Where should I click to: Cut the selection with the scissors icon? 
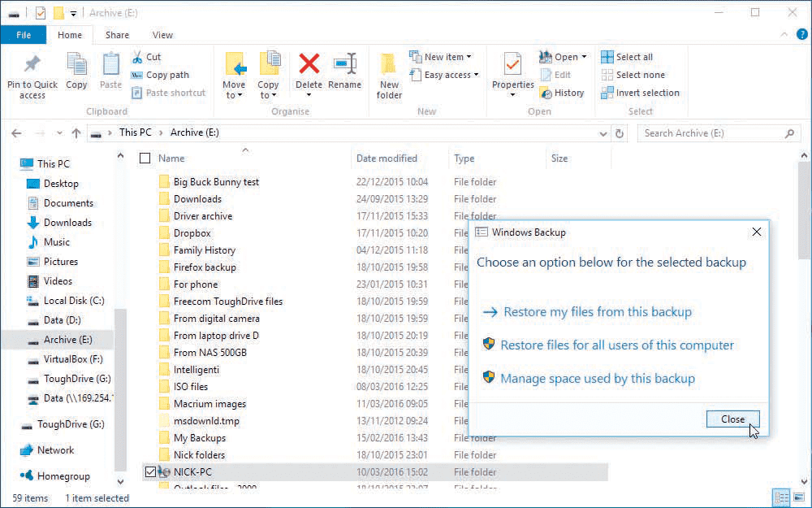(x=137, y=57)
